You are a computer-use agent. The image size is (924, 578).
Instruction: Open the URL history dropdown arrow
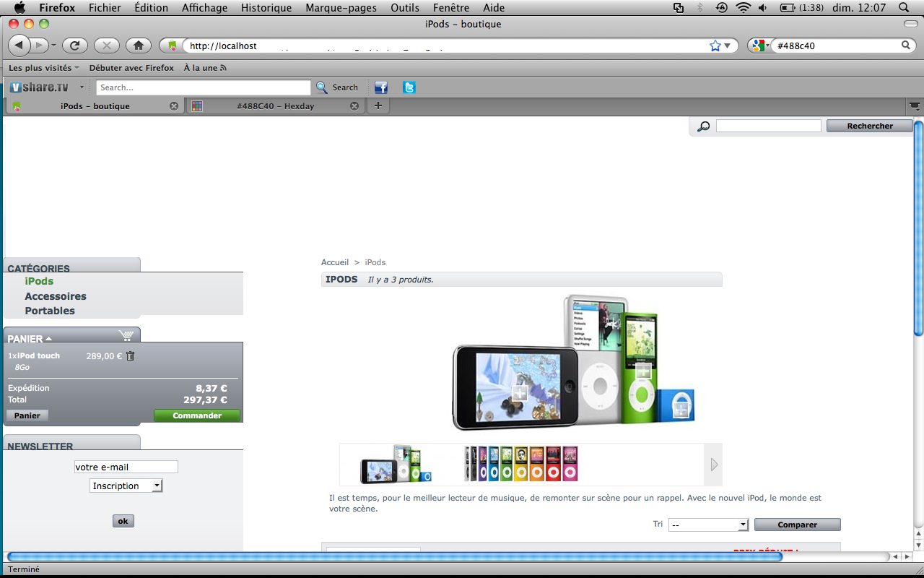pyautogui.click(x=728, y=46)
